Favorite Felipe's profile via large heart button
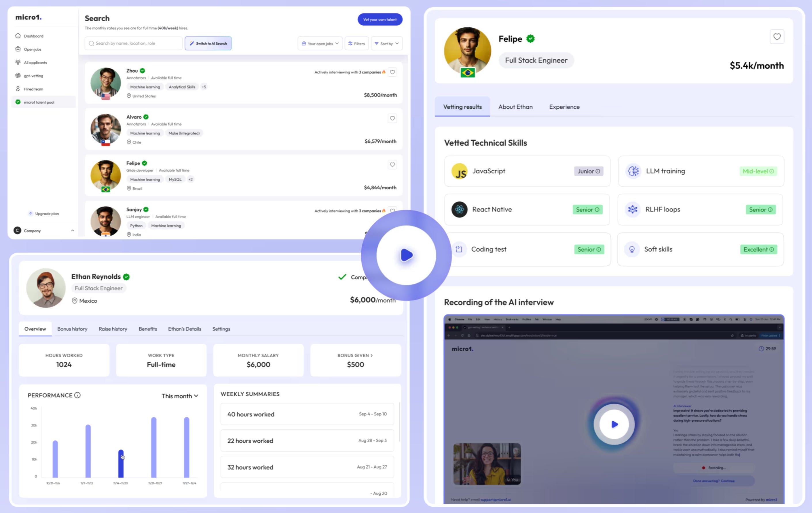The height and width of the screenshot is (513, 812). point(777,37)
